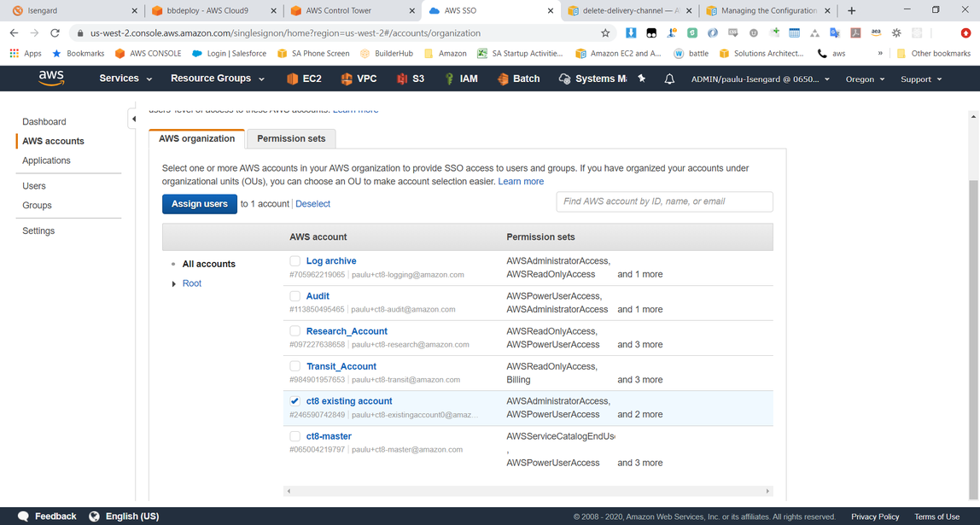Open the S3 service shortcut
The width and height of the screenshot is (980, 525).
[x=411, y=79]
